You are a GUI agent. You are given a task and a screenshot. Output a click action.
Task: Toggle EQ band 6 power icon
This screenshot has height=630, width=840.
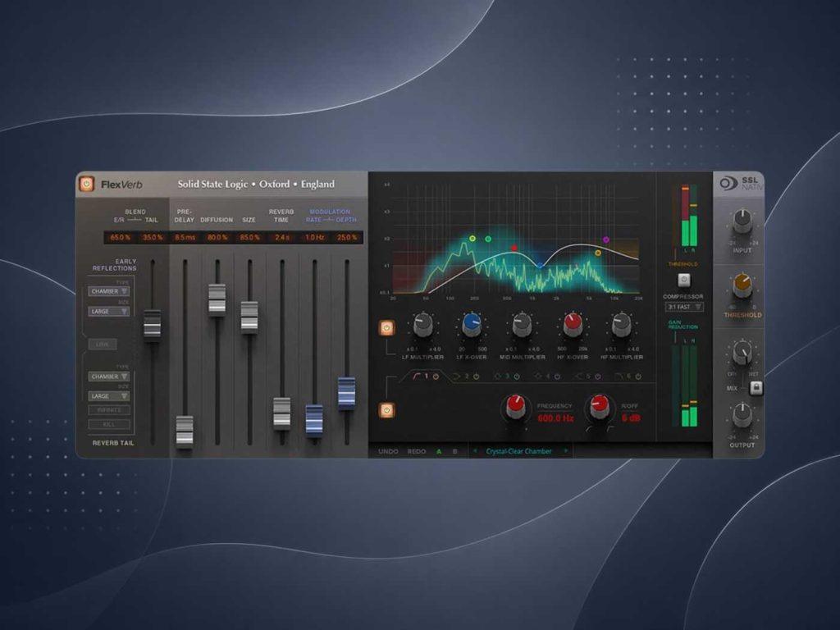click(638, 377)
